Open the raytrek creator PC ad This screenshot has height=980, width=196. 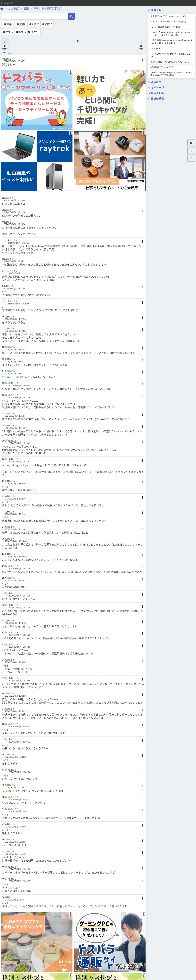click(37, 161)
